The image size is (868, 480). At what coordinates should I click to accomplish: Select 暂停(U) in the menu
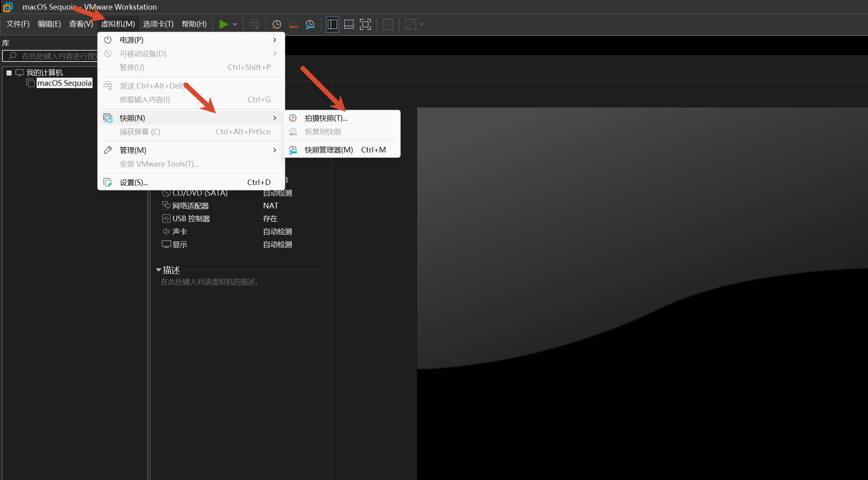click(x=191, y=67)
